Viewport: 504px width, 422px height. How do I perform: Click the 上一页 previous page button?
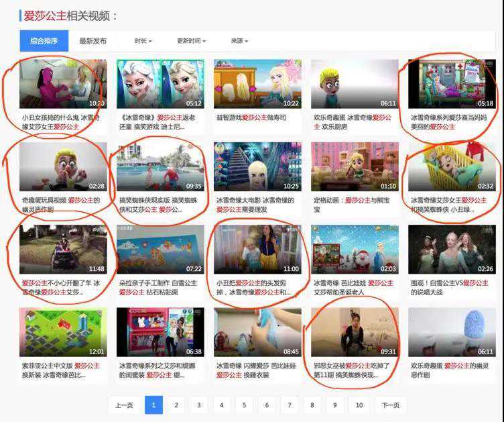coord(124,405)
